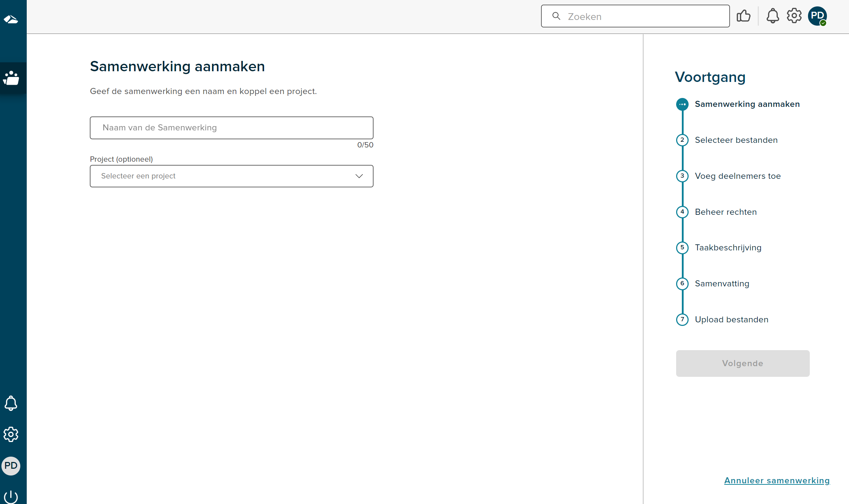Open the top bar settings gear
This screenshot has width=849, height=504.
click(794, 16)
